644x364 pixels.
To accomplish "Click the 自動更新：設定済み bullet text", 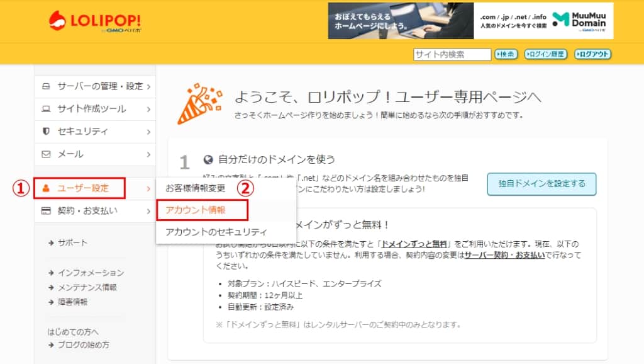I will tap(261, 307).
